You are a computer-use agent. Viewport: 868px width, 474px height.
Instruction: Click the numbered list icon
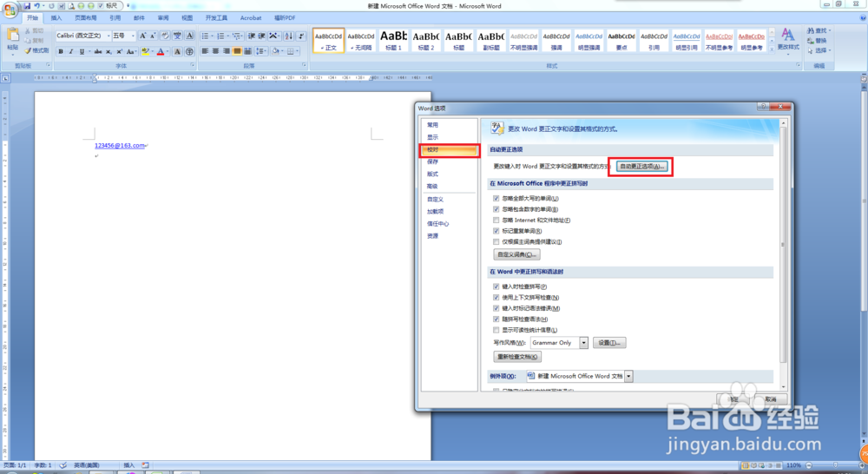coord(220,36)
